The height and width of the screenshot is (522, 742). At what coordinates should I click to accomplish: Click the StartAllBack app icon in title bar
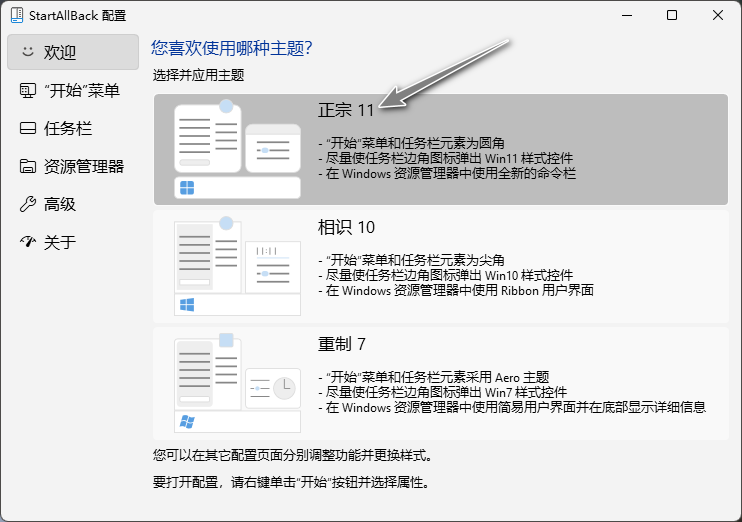click(x=17, y=15)
